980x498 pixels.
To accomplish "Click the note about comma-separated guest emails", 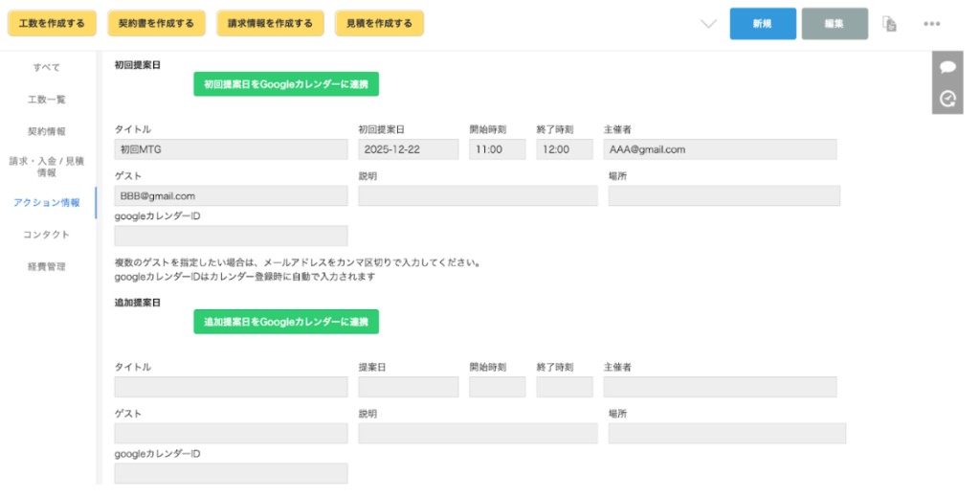I will point(298,262).
